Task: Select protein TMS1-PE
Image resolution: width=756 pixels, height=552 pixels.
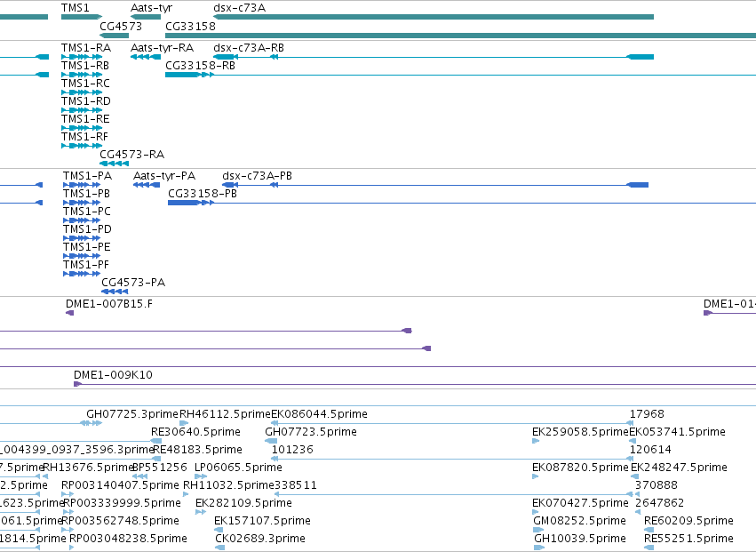Action: point(87,247)
